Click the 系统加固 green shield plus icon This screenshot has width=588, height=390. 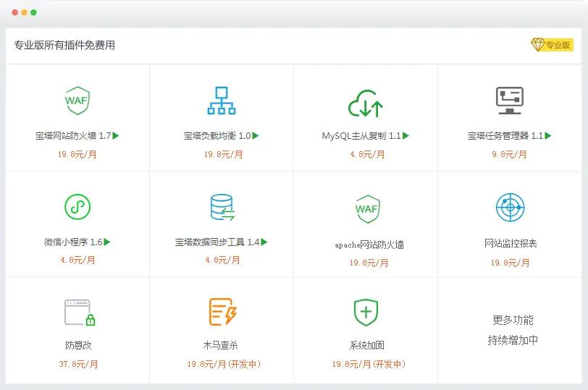click(x=366, y=313)
